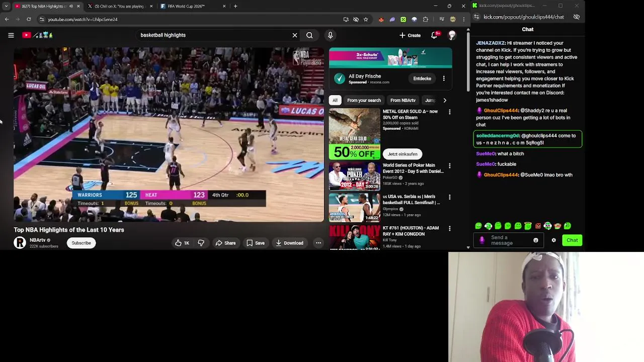Open the browser extensions puzzle icon
The height and width of the screenshot is (362, 644).
pyautogui.click(x=426, y=19)
